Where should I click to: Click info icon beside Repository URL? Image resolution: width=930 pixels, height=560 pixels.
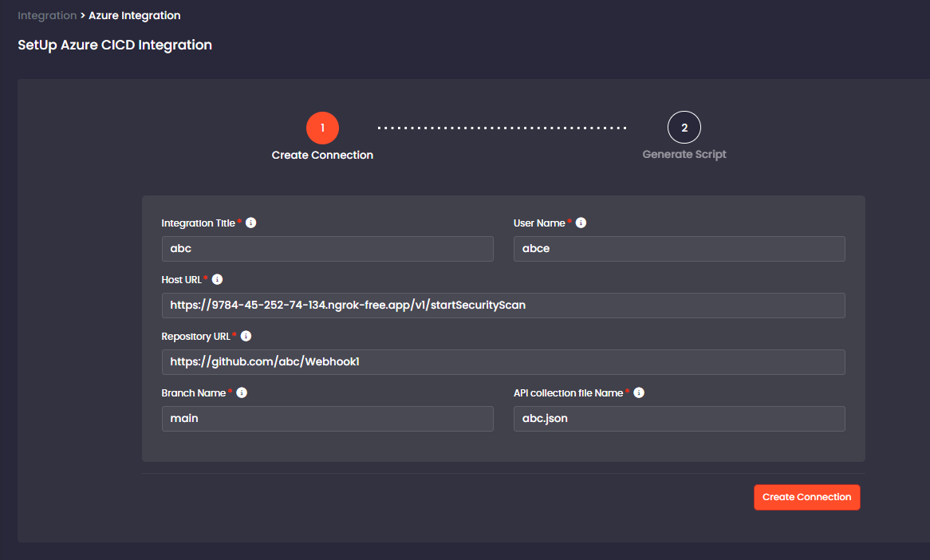pyautogui.click(x=246, y=336)
